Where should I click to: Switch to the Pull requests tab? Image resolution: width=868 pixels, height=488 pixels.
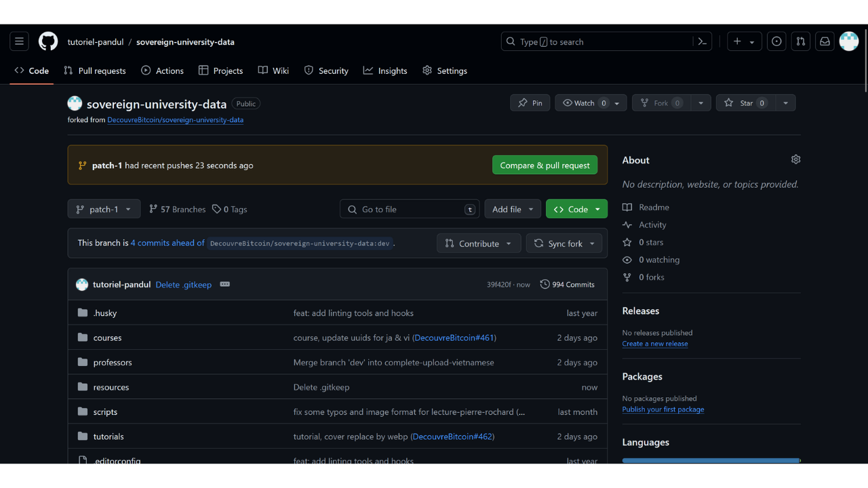(95, 70)
